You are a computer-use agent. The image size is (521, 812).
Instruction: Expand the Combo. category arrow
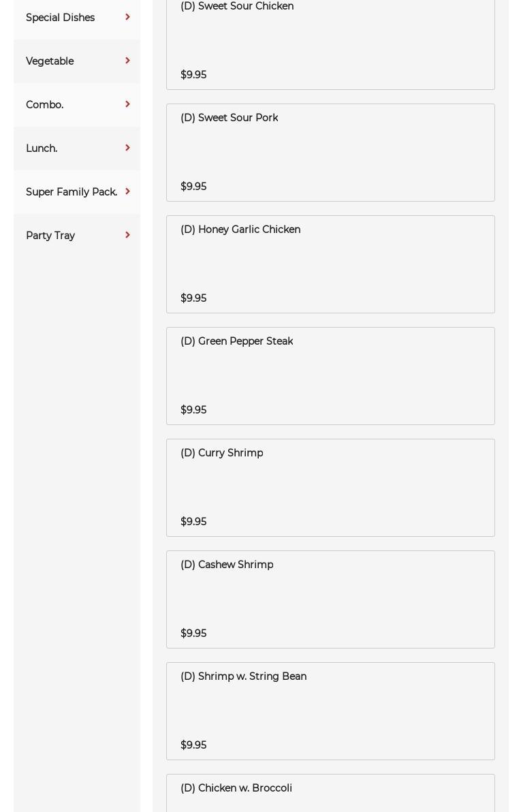point(127,104)
